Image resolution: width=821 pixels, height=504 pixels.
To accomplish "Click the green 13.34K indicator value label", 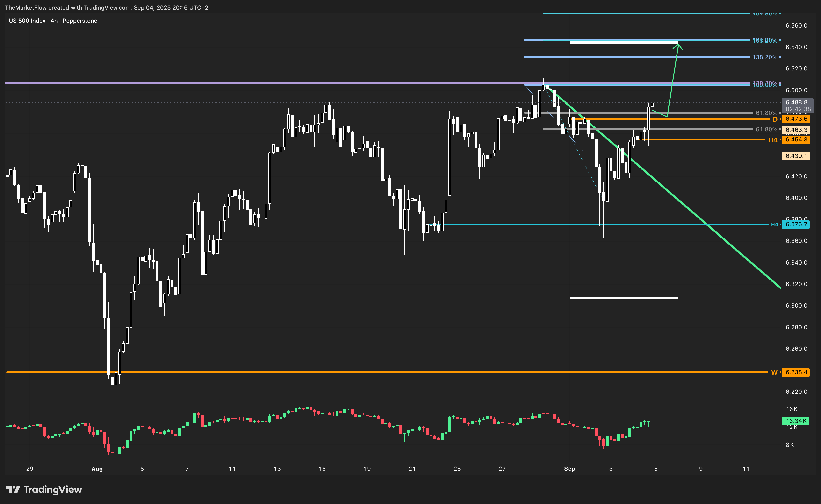I will (796, 421).
